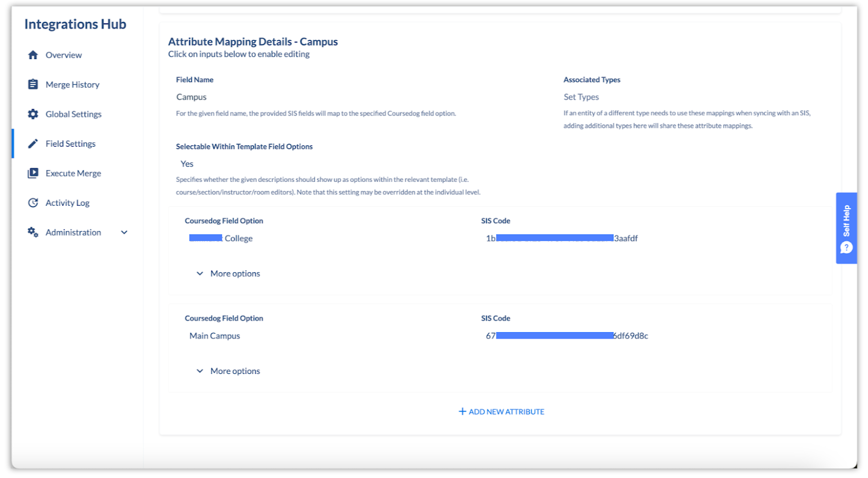Screen dimensions: 868x478
Task: Go to Merge History
Action: pyautogui.click(x=72, y=85)
